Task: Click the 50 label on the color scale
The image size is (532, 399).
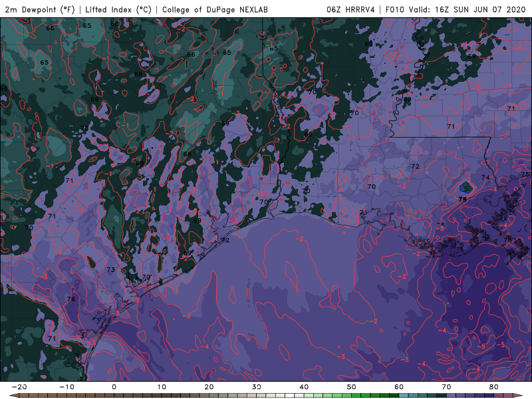Action: pos(352,387)
